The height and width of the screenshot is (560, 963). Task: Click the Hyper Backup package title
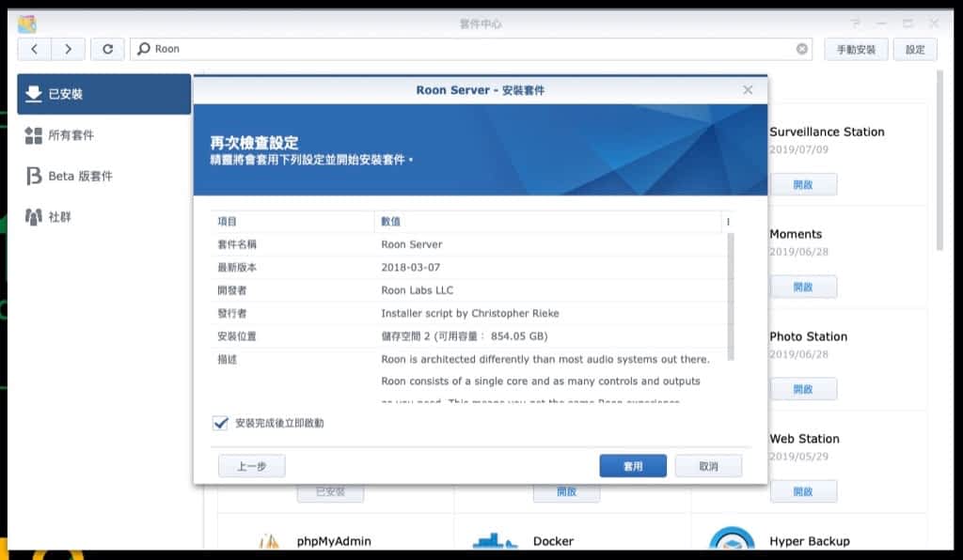[810, 541]
